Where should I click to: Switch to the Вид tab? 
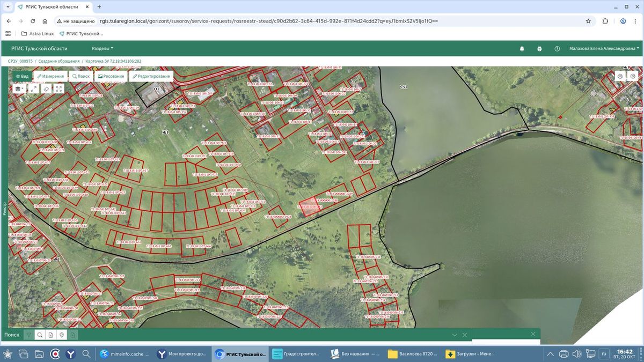(22, 76)
